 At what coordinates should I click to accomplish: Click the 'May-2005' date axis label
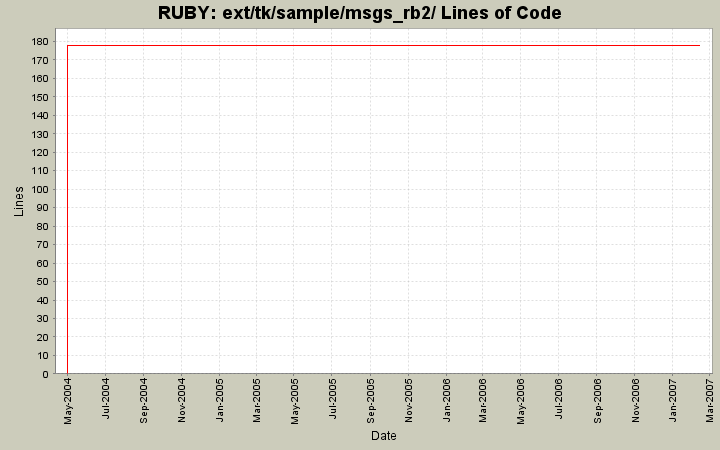click(295, 401)
